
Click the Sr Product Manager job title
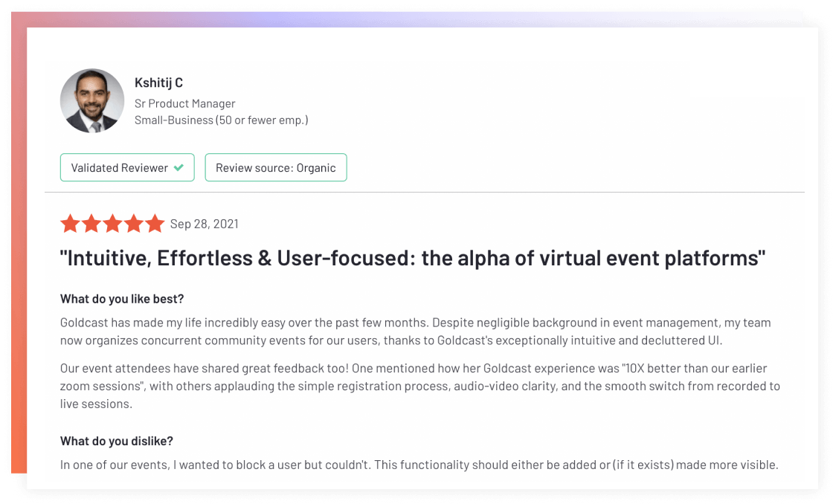tap(185, 103)
